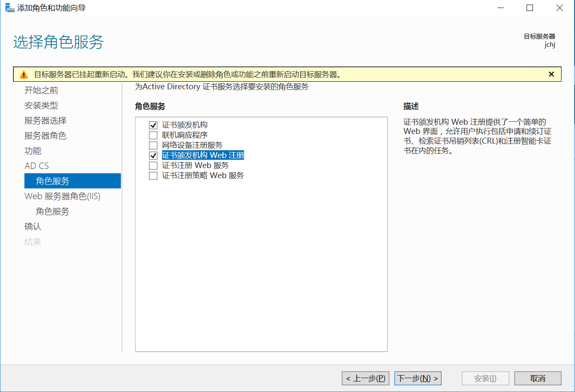575x392 pixels.
Task: Open Web 服务器角色(IIS) step
Action: coord(62,196)
